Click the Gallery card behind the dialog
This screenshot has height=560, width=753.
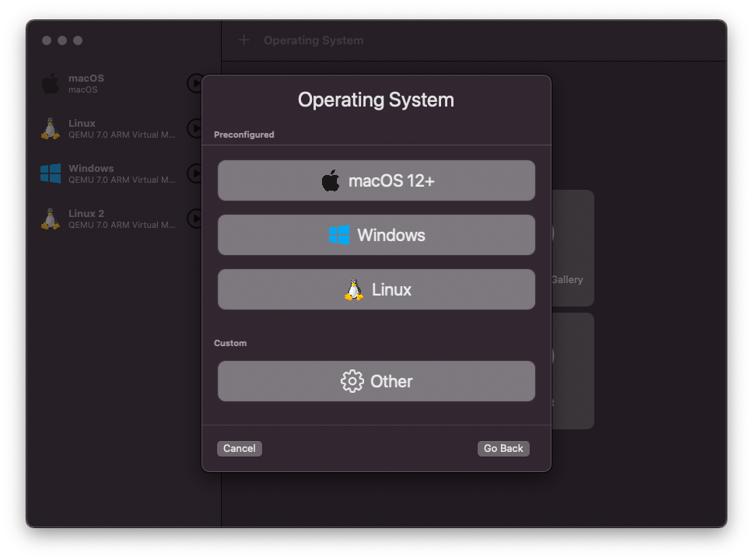pyautogui.click(x=573, y=248)
